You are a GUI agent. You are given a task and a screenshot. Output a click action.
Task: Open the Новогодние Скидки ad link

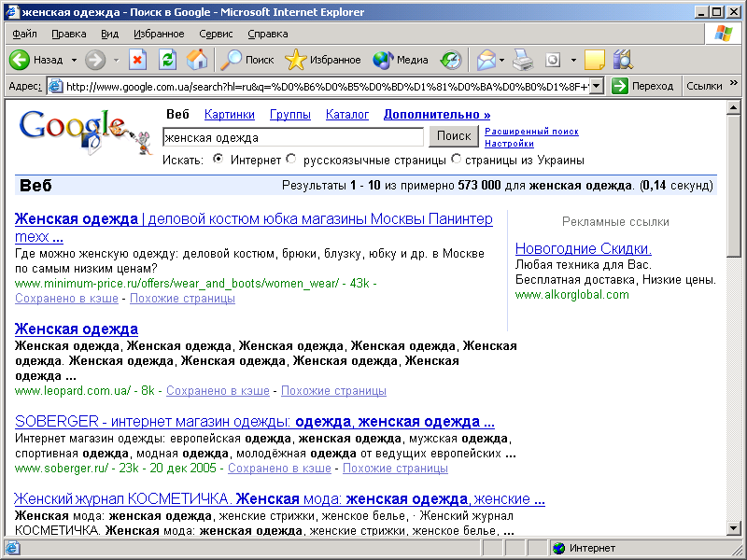[583, 248]
